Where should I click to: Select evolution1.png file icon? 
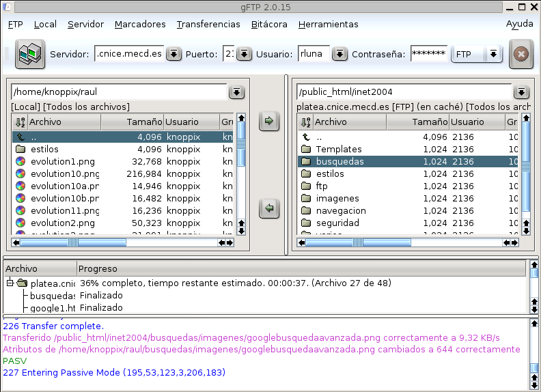20,162
